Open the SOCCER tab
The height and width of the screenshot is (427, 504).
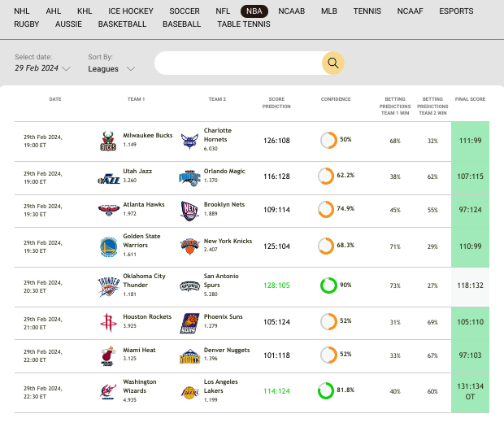click(x=185, y=11)
